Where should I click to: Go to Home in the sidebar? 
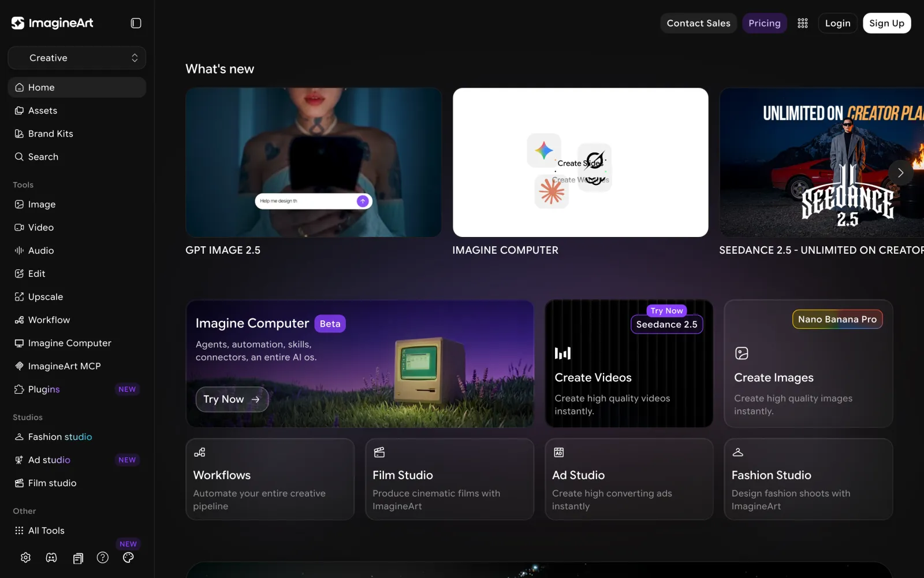pos(77,87)
